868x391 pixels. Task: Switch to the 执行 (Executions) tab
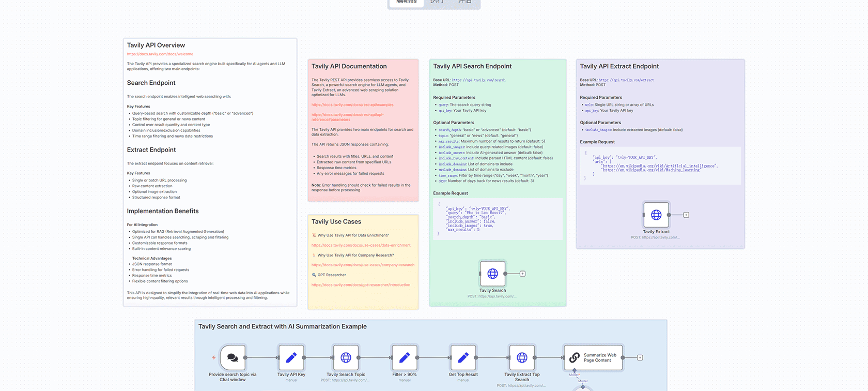pyautogui.click(x=437, y=3)
